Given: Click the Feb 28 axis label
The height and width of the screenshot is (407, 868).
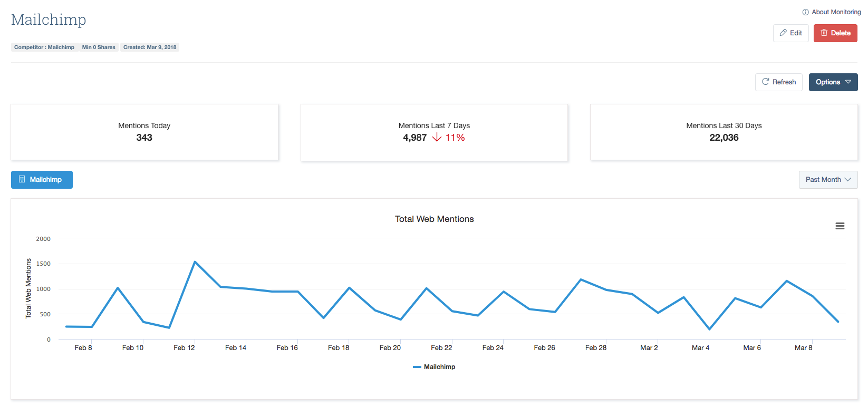Looking at the screenshot, I should pos(596,347).
